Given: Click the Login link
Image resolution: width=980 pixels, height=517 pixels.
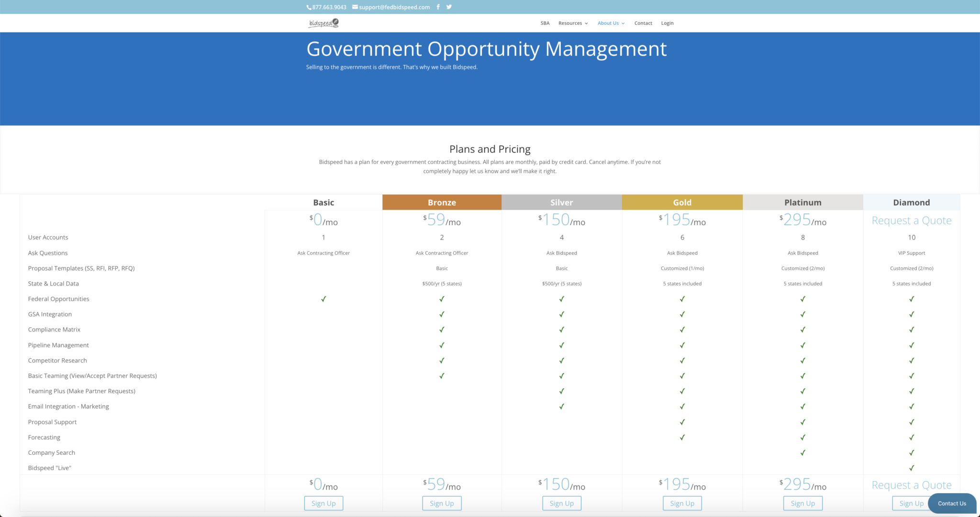Looking at the screenshot, I should tap(668, 22).
